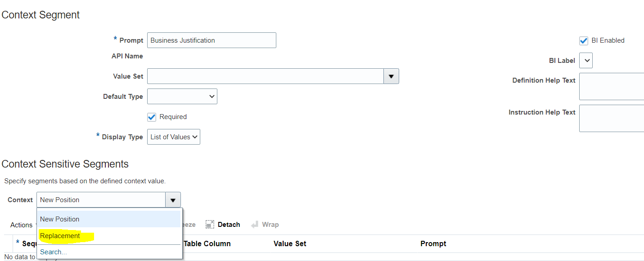This screenshot has width=644, height=261.
Task: Click the Search... link in the dropdown
Action: [x=53, y=252]
